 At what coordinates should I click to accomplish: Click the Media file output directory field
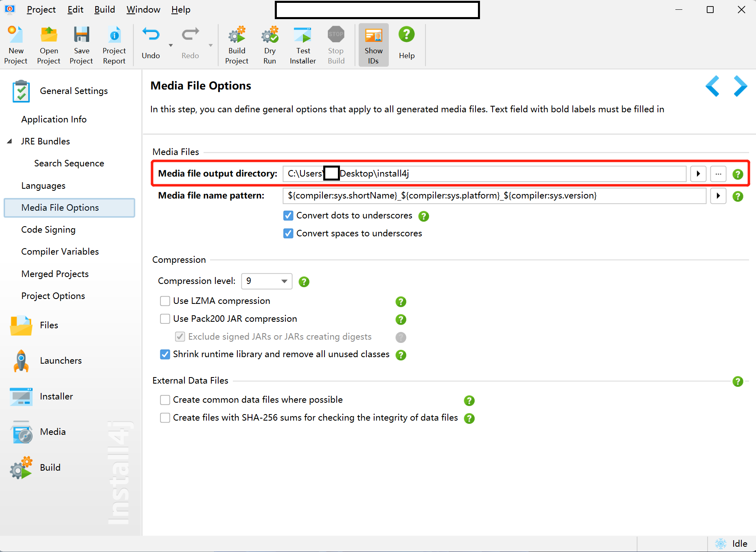(484, 174)
